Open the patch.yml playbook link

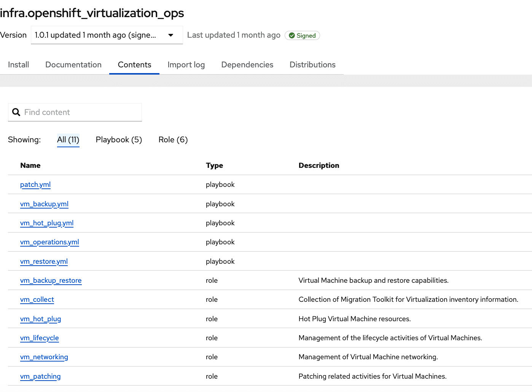coord(35,185)
